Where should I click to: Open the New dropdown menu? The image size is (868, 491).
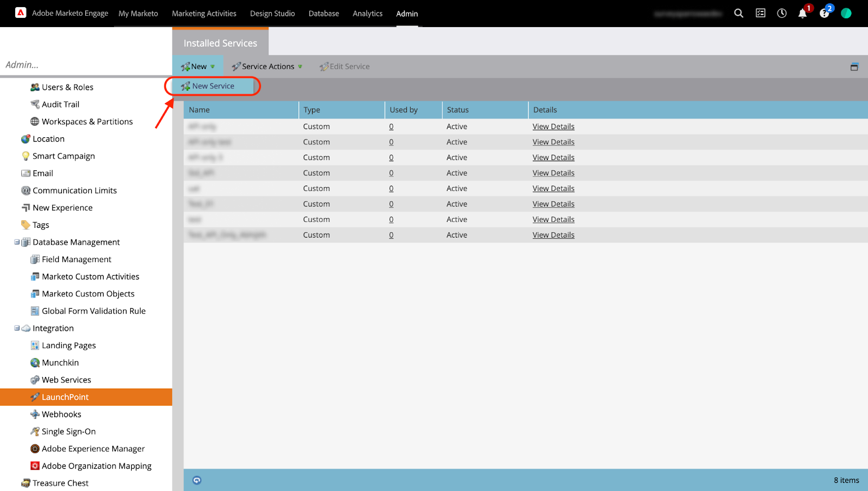pos(199,67)
